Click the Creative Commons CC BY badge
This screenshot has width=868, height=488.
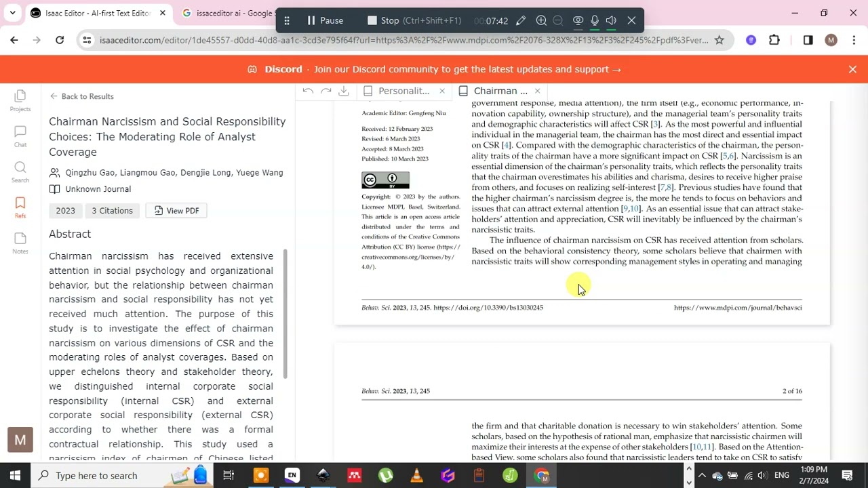click(x=385, y=180)
